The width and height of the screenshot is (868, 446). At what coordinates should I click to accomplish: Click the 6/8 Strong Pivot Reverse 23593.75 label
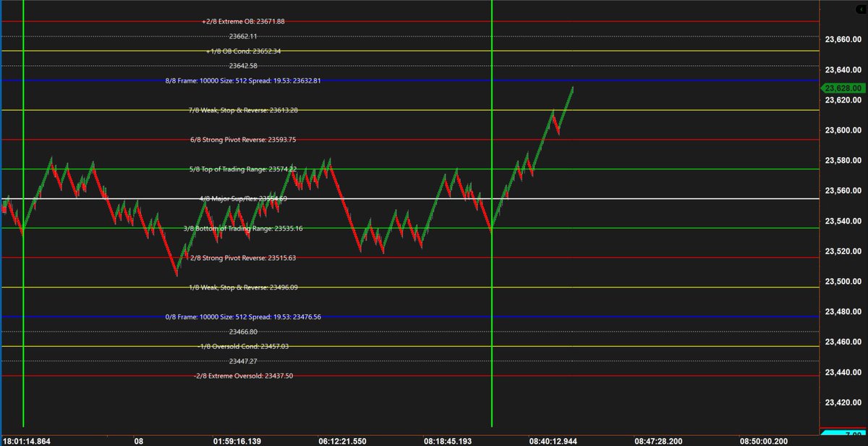[243, 140]
